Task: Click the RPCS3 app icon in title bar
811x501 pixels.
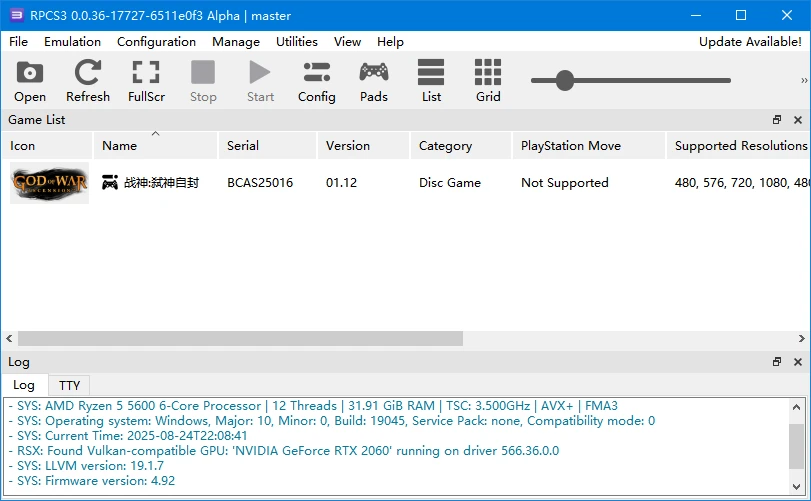Action: click(17, 15)
